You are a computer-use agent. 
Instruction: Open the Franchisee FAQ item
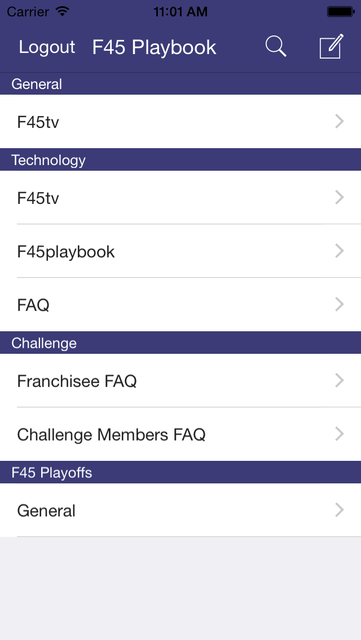pos(180,380)
